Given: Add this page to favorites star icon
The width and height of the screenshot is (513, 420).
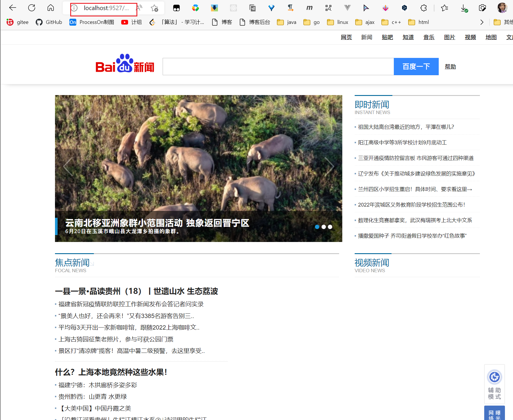Looking at the screenshot, I should (x=155, y=8).
